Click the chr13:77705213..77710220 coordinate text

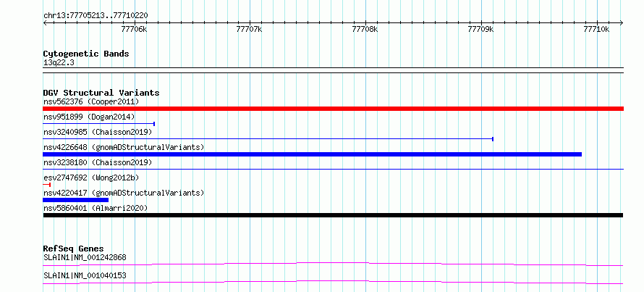(x=96, y=16)
